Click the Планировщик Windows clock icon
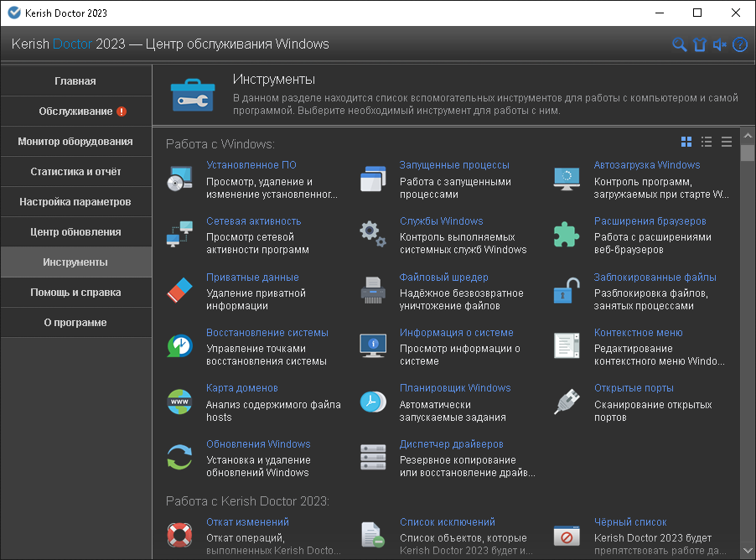Screen dimensions: 756x560 373,402
